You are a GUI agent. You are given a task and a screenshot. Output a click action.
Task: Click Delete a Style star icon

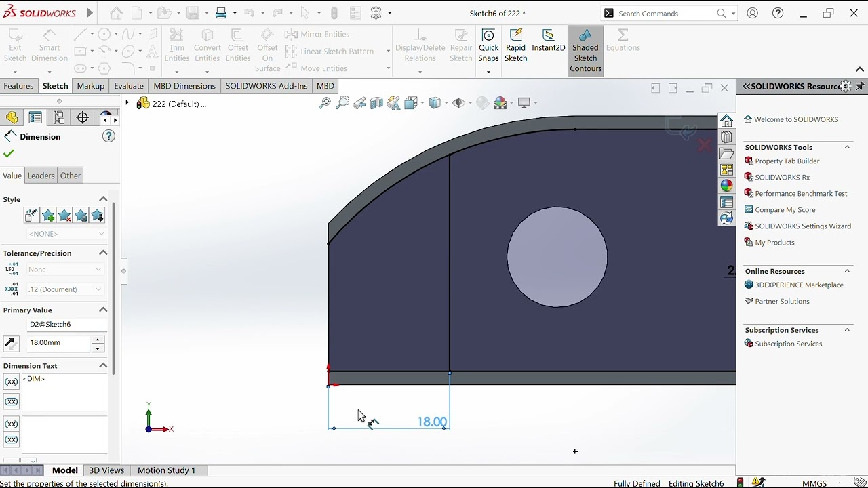coord(64,216)
